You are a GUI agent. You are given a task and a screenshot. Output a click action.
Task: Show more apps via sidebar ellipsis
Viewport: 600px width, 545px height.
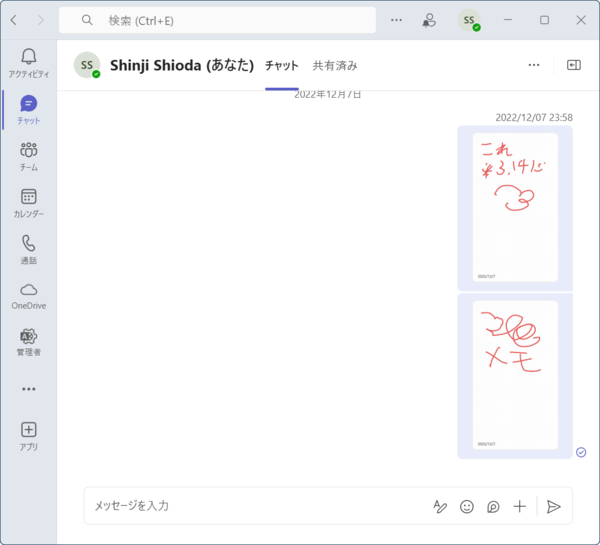pyautogui.click(x=29, y=389)
